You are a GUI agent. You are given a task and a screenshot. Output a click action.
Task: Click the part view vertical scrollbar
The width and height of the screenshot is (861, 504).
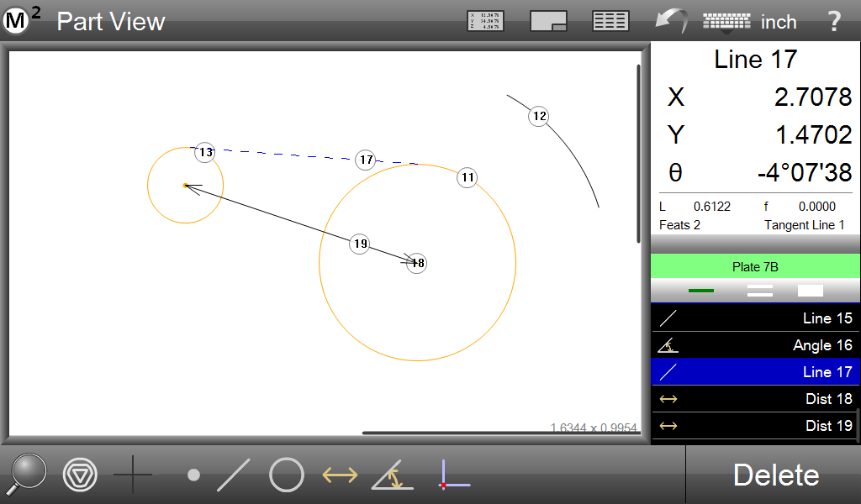click(x=639, y=151)
